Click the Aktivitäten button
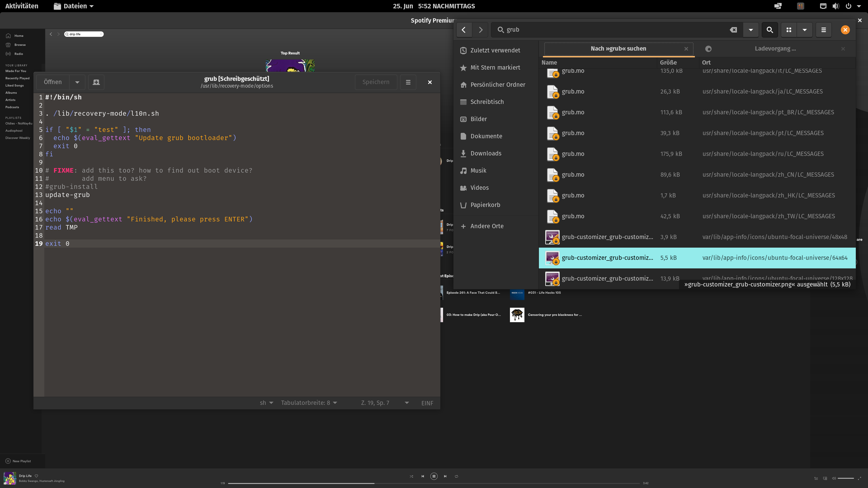This screenshot has width=868, height=488. 21,6
